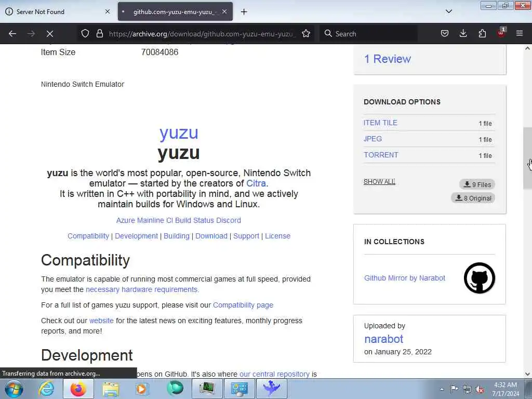Jump to the Support anchor link
Viewport: 532px width, 399px height.
click(246, 236)
